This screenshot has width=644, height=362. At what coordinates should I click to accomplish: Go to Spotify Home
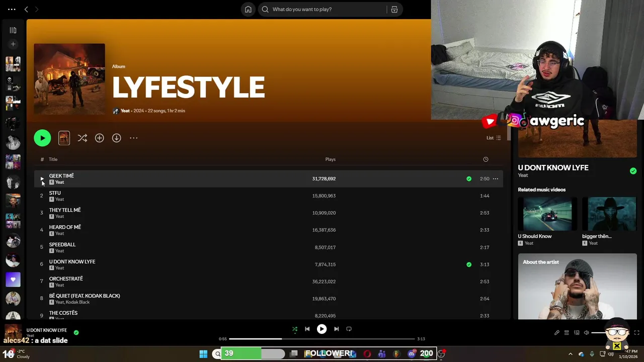pyautogui.click(x=248, y=9)
